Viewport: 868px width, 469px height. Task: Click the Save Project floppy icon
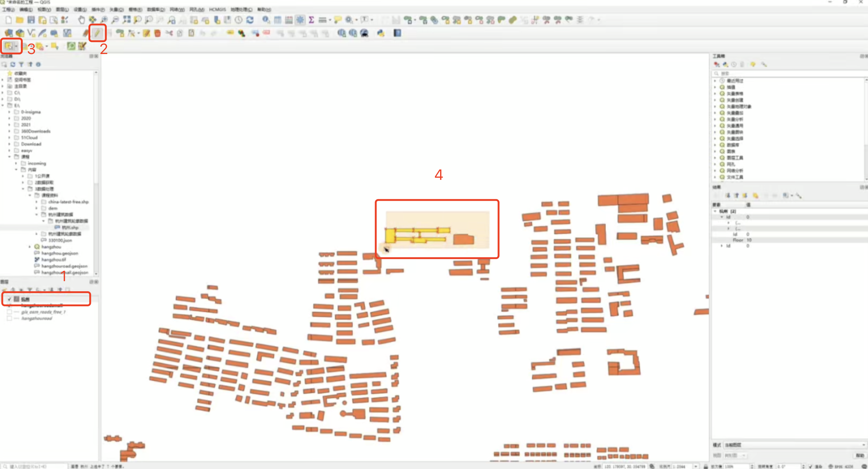[x=31, y=20]
